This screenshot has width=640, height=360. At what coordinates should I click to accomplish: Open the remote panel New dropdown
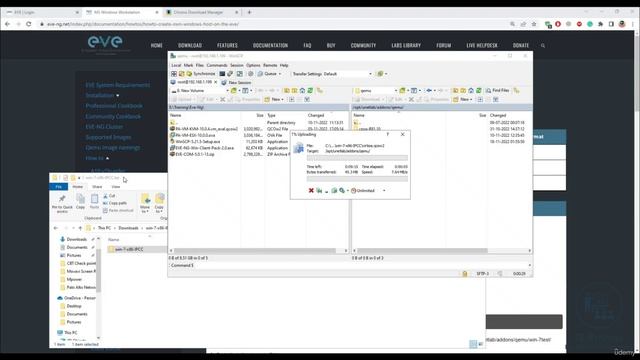tap(463, 99)
